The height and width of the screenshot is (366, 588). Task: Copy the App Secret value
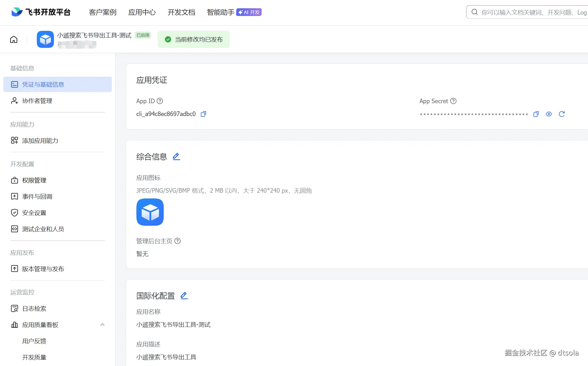coord(536,114)
